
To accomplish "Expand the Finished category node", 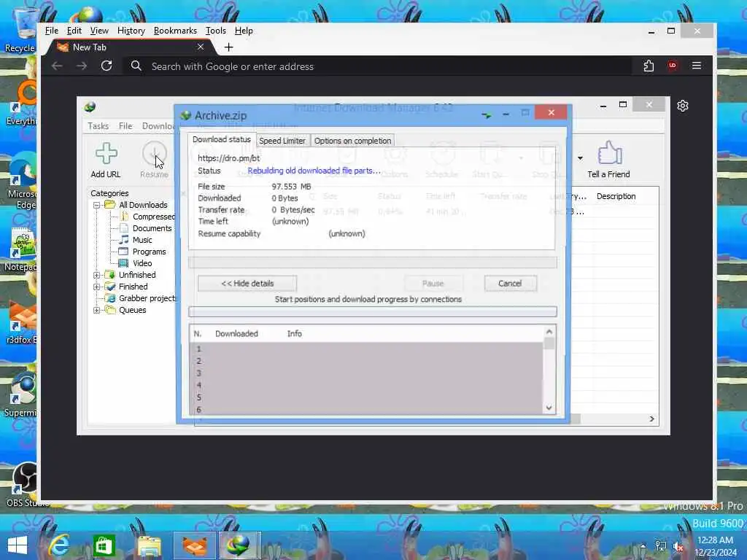I will [97, 287].
